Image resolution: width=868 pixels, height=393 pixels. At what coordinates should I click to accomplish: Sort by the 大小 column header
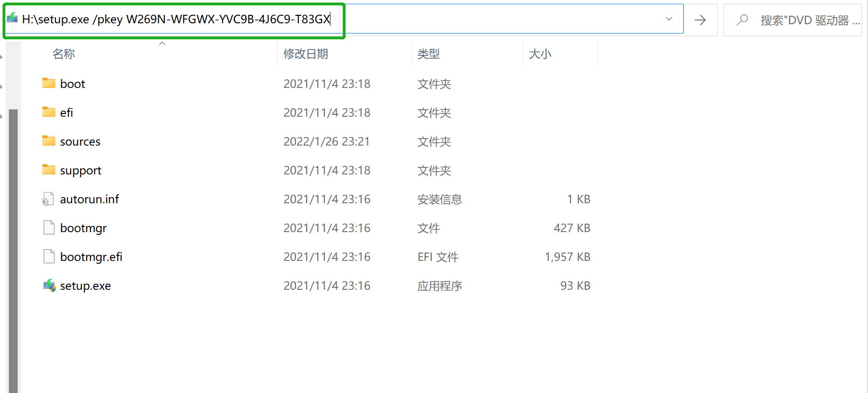[540, 54]
